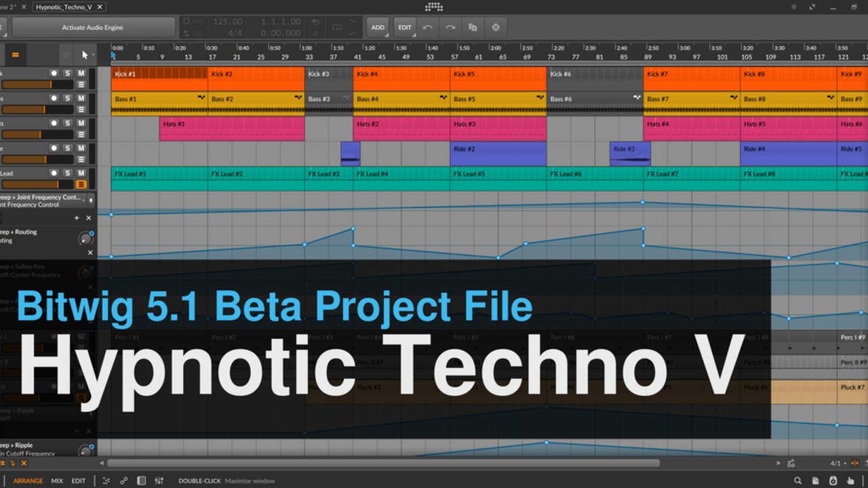The width and height of the screenshot is (868, 488).
Task: Mute the Hats track
Action: coord(81,123)
